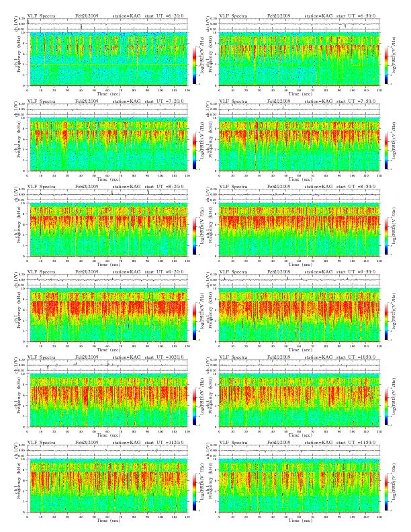The width and height of the screenshot is (411, 532).
Task: Click 'station=KAG' label of the 9:20:0 plot
Action: [126, 272]
